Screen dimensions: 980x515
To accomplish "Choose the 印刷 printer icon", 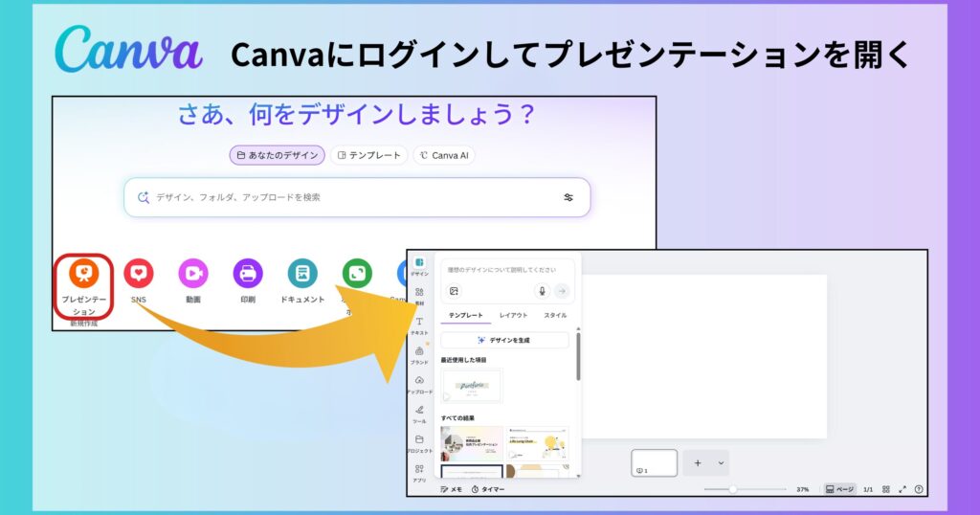I will tap(248, 274).
